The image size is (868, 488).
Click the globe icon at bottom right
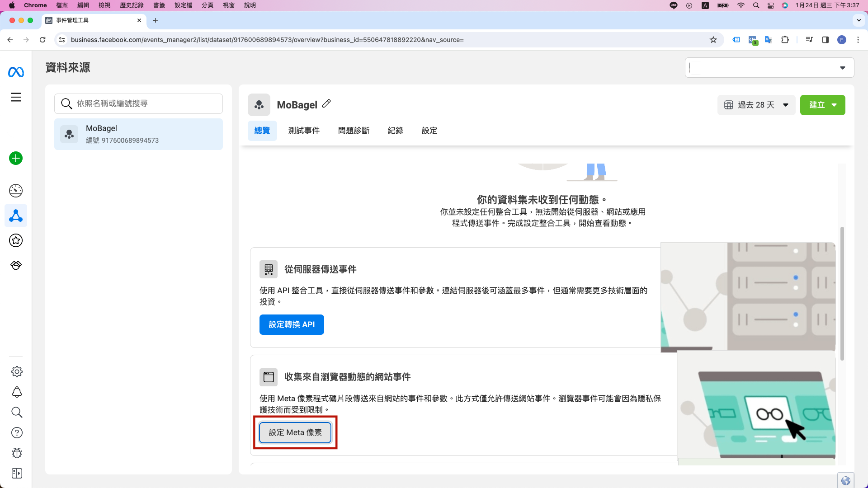coord(846,481)
